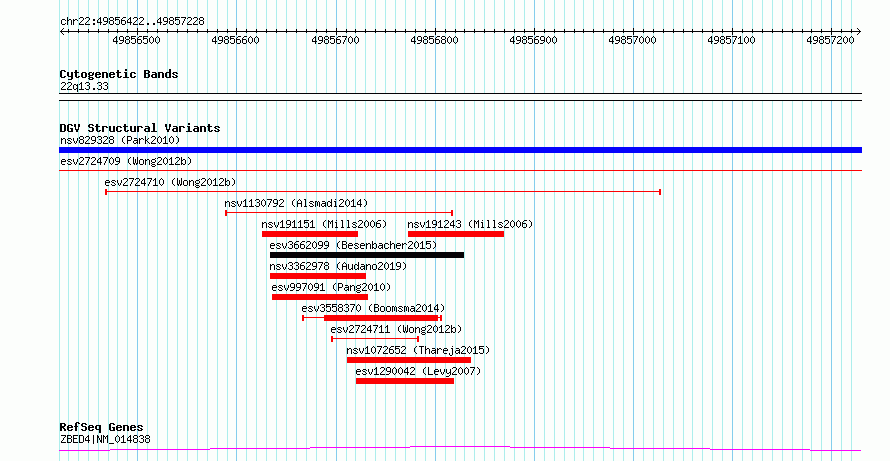
Task: Open the ZBED4|NM_014838 gene label
Action: [x=105, y=439]
